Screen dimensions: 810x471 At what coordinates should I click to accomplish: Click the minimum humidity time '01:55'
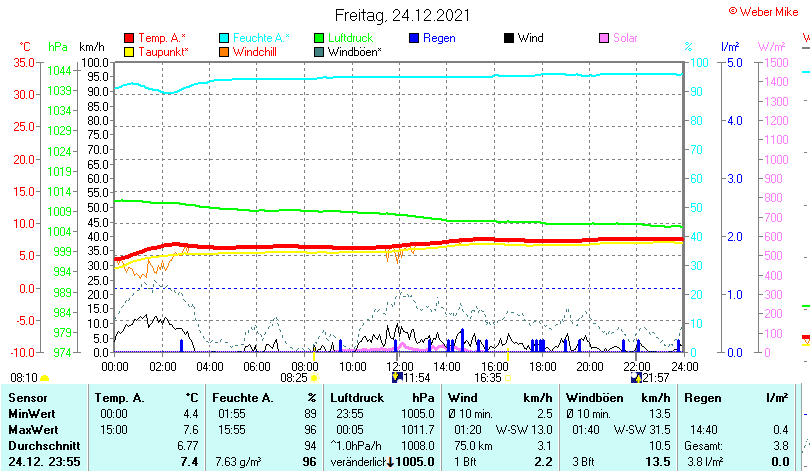click(x=231, y=414)
